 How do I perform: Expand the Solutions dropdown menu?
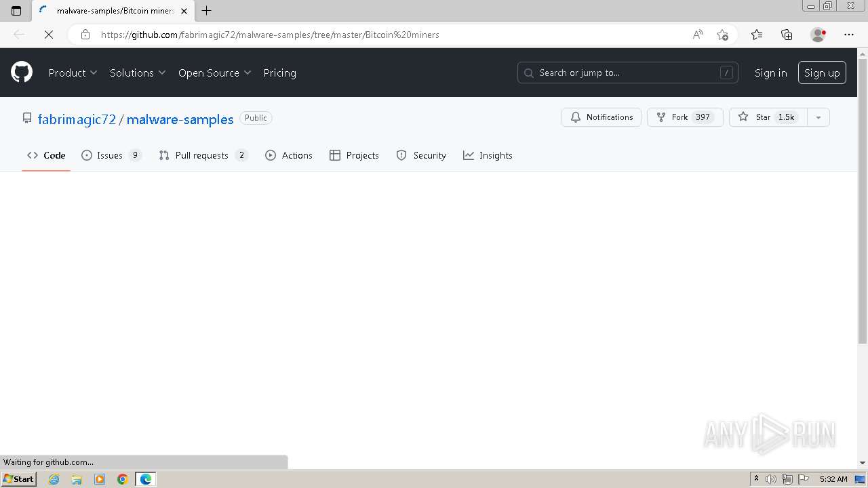tap(138, 73)
